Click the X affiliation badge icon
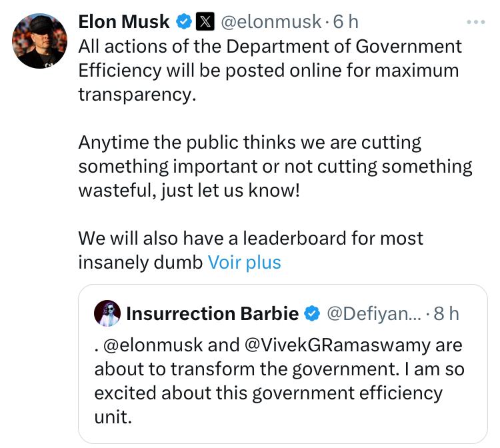Image resolution: width=500 pixels, height=448 pixels. pyautogui.click(x=204, y=22)
